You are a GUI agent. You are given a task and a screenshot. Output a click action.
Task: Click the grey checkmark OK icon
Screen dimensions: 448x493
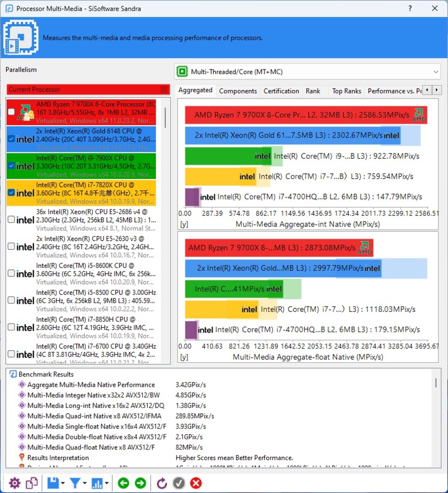tap(179, 483)
